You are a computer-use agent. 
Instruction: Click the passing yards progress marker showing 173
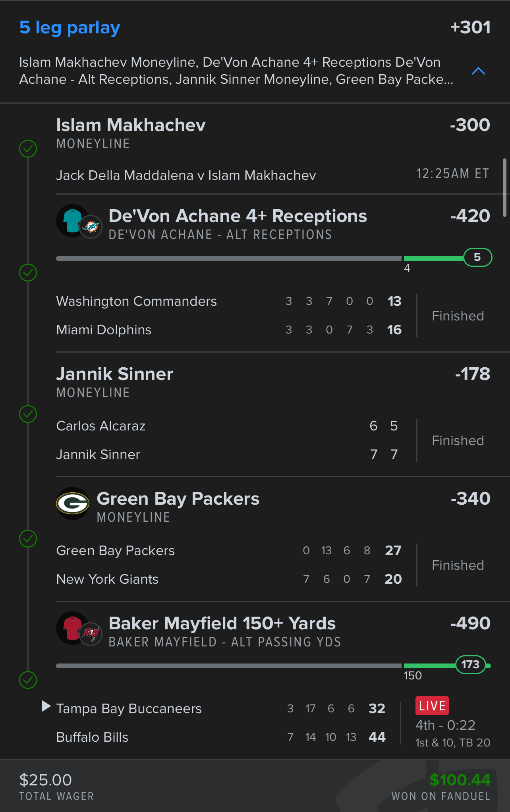tap(470, 665)
